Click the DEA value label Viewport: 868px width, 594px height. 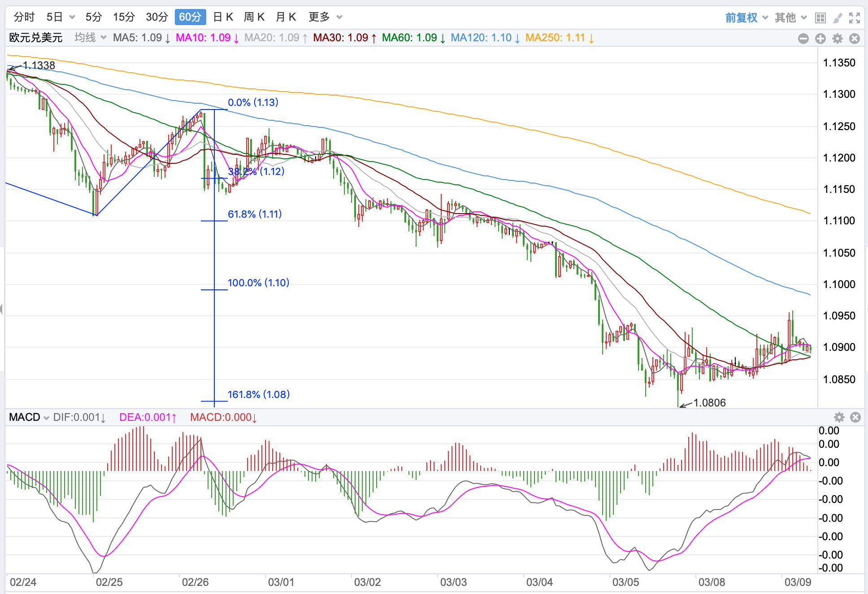tap(148, 417)
